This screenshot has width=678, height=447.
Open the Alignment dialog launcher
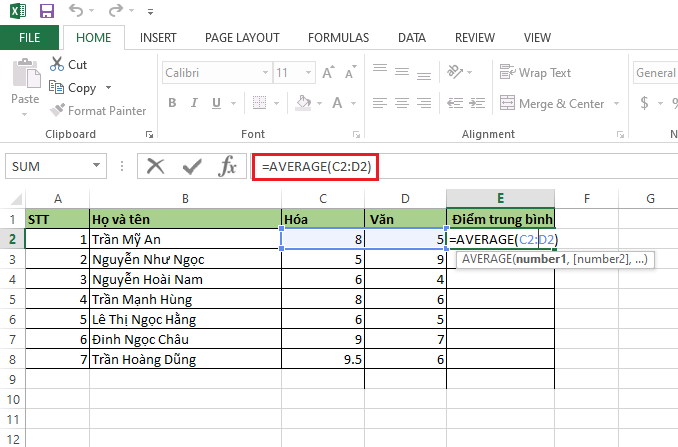click(x=620, y=135)
